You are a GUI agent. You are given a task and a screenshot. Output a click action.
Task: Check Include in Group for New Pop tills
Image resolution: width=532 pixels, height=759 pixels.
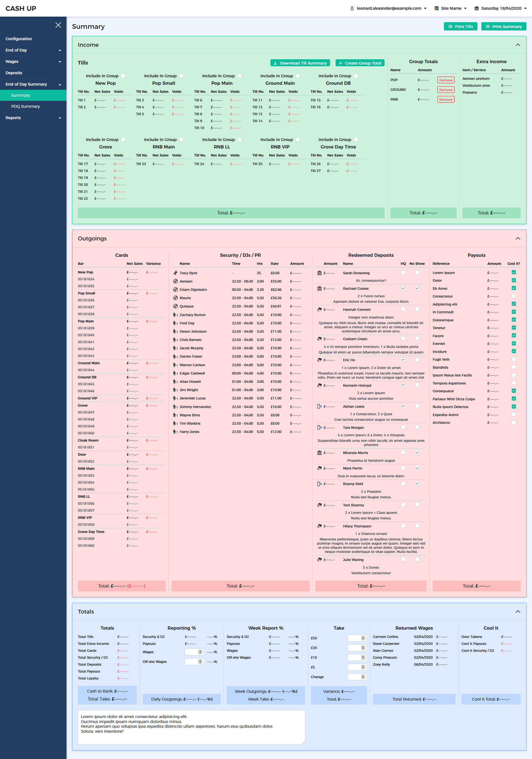coord(123,76)
